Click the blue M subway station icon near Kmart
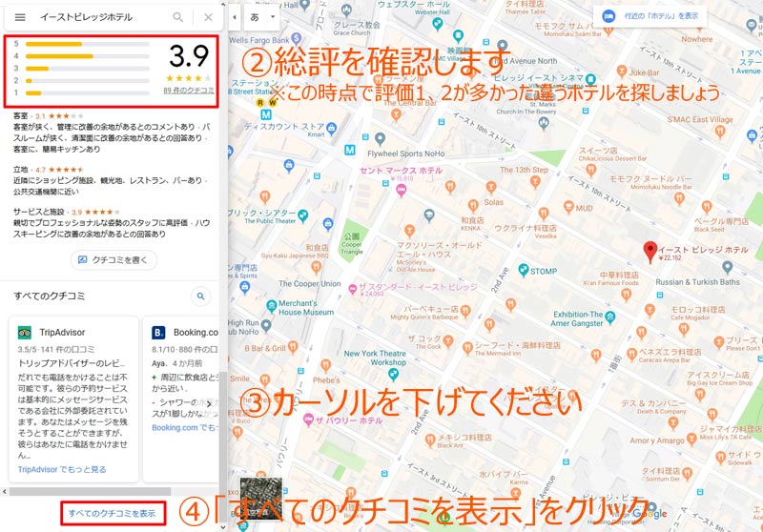The image size is (763, 532). click(266, 114)
